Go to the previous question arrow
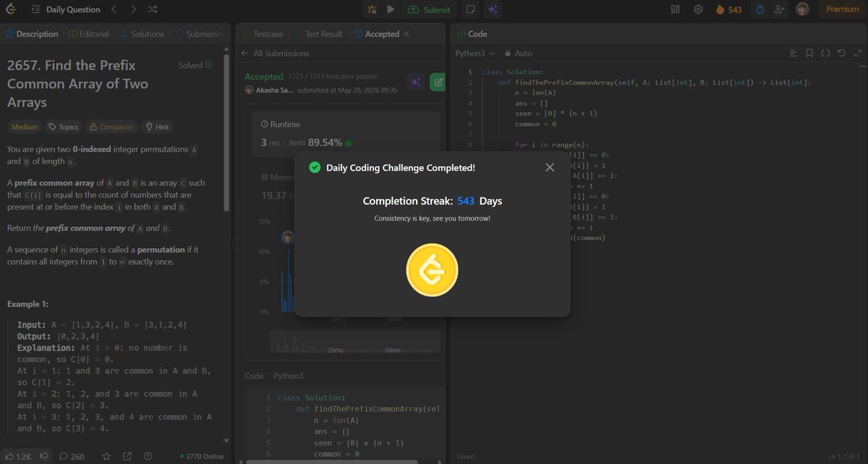Viewport: 868px width, 464px height. [114, 9]
